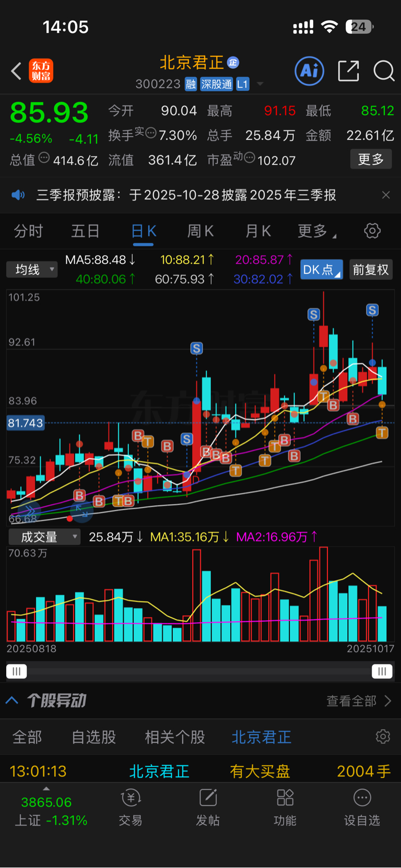Select the 自选股 filter tab
Viewport: 401px width, 868px height.
pyautogui.click(x=94, y=737)
